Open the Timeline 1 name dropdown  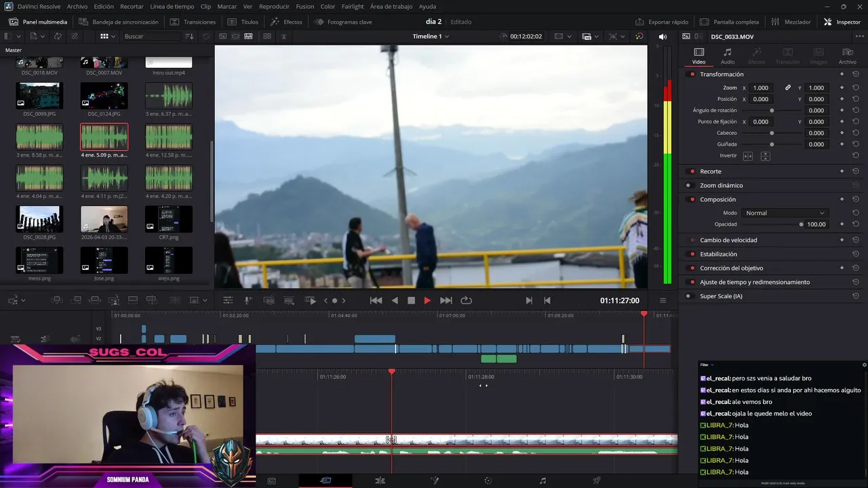(431, 37)
